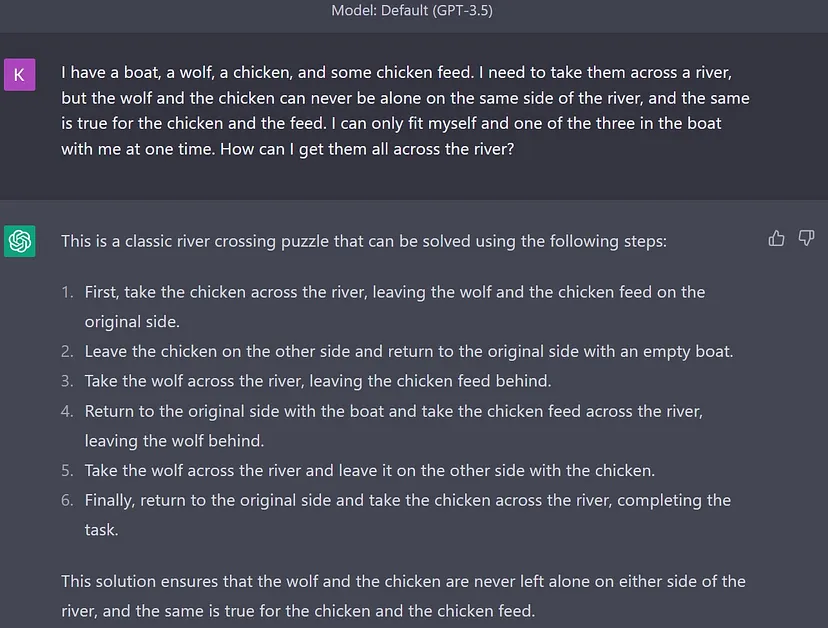Click list numeral 4 in the response
Viewport: 828px width, 628px height.
67,411
